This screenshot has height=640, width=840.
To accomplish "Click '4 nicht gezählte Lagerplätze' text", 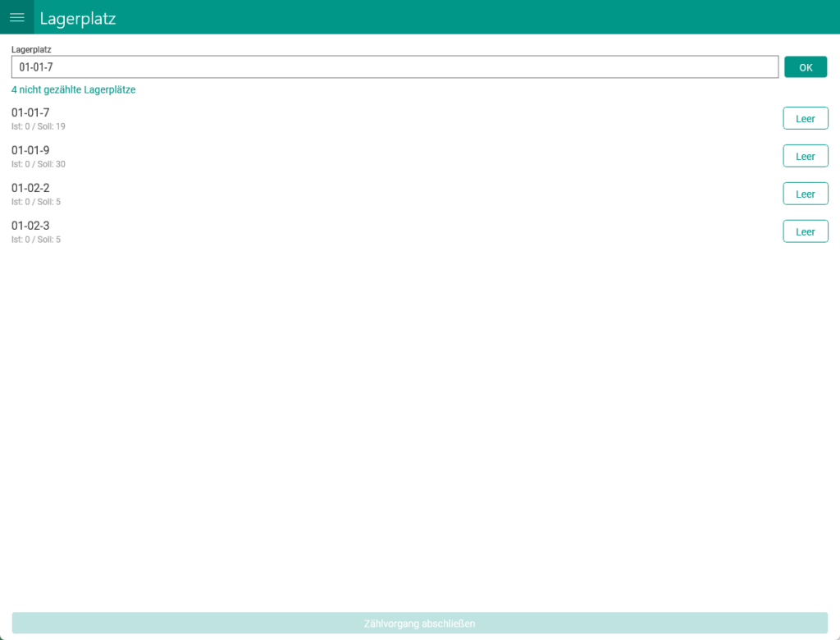I will [x=73, y=90].
